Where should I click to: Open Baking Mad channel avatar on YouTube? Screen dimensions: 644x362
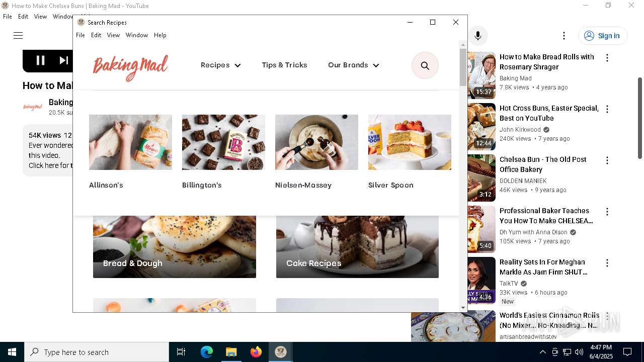pos(33,107)
